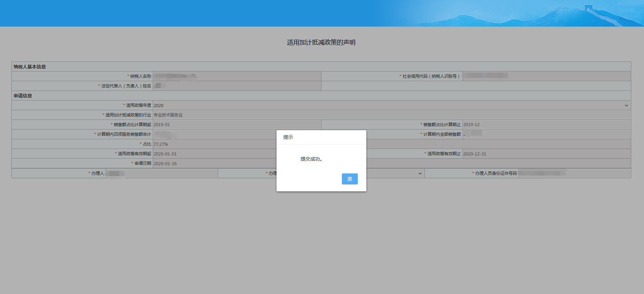Click the 提交成功 message text
This screenshot has height=294, width=644.
[311, 159]
